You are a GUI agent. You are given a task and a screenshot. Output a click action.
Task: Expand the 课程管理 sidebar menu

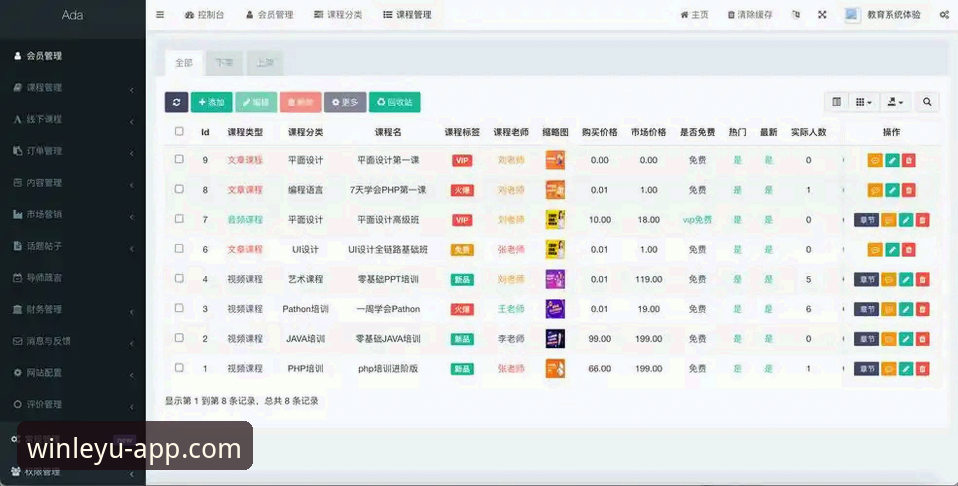tap(73, 88)
